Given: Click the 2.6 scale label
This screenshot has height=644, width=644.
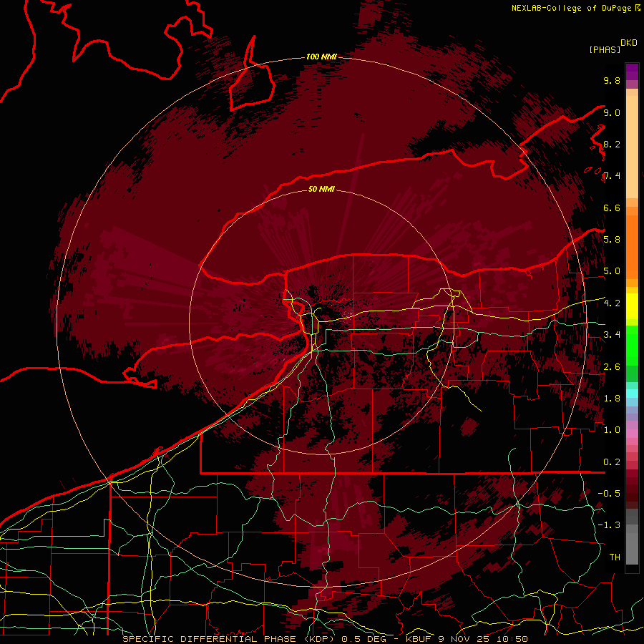Looking at the screenshot, I should pos(612,366).
